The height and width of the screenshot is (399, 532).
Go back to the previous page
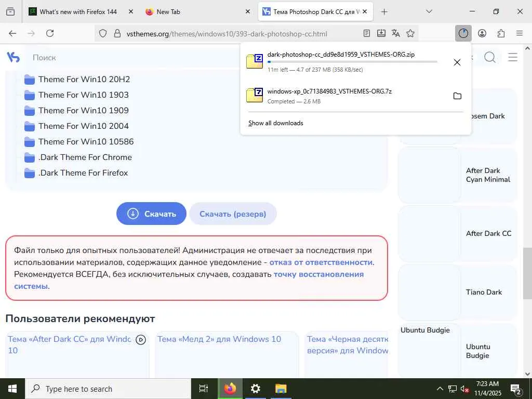(12, 33)
